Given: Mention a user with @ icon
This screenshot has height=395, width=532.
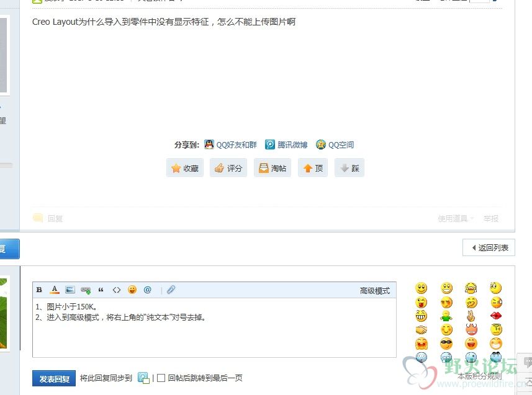Looking at the screenshot, I should [148, 290].
